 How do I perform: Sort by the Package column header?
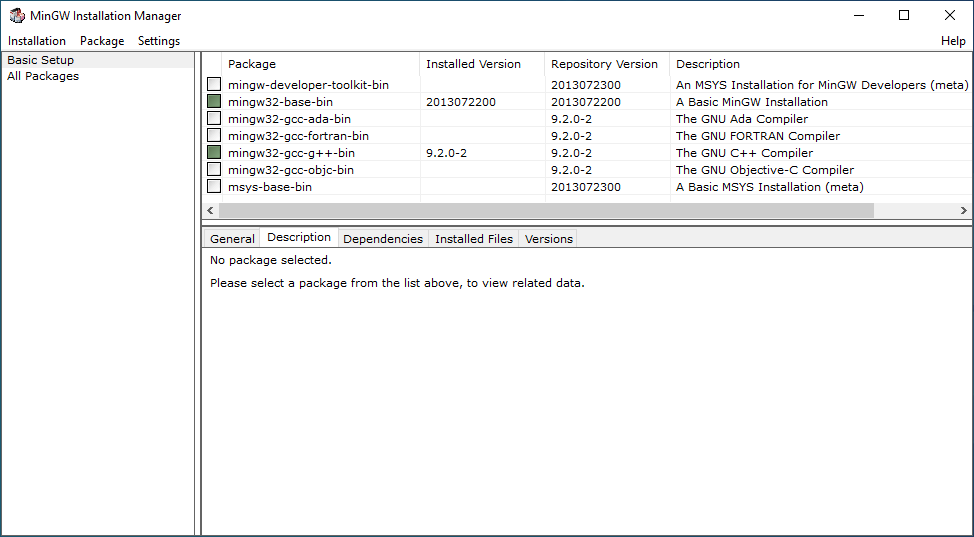[320, 64]
